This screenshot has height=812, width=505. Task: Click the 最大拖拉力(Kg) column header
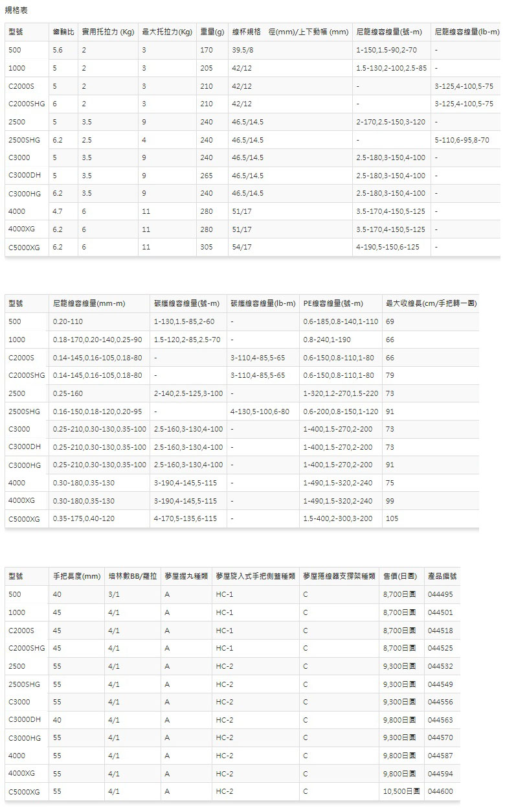(x=167, y=32)
